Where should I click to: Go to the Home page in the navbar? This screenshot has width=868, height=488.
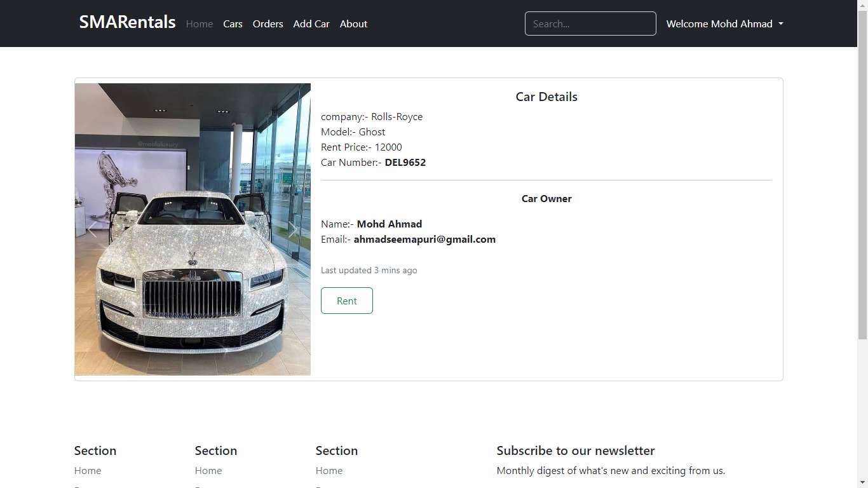pyautogui.click(x=200, y=24)
